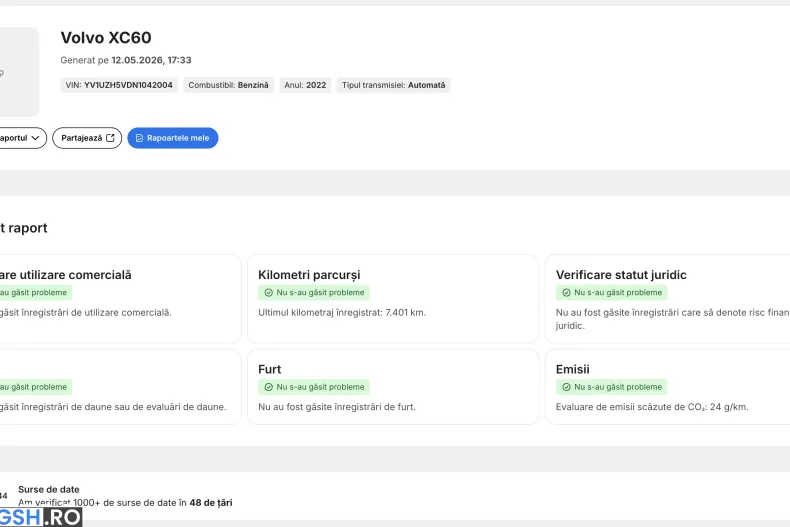Click the check icon under Furt

click(269, 387)
